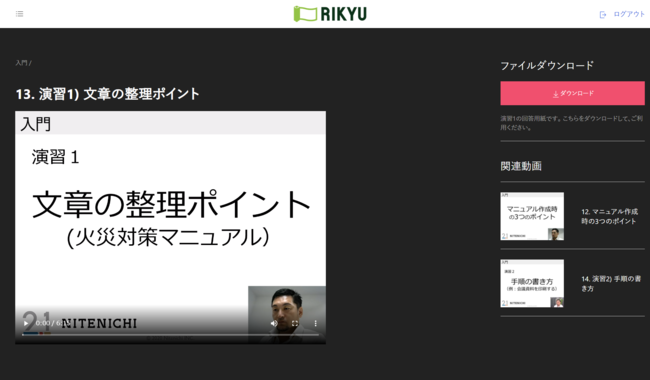Open the hamburger list menu icon
This screenshot has width=650, height=380.
pos(19,14)
